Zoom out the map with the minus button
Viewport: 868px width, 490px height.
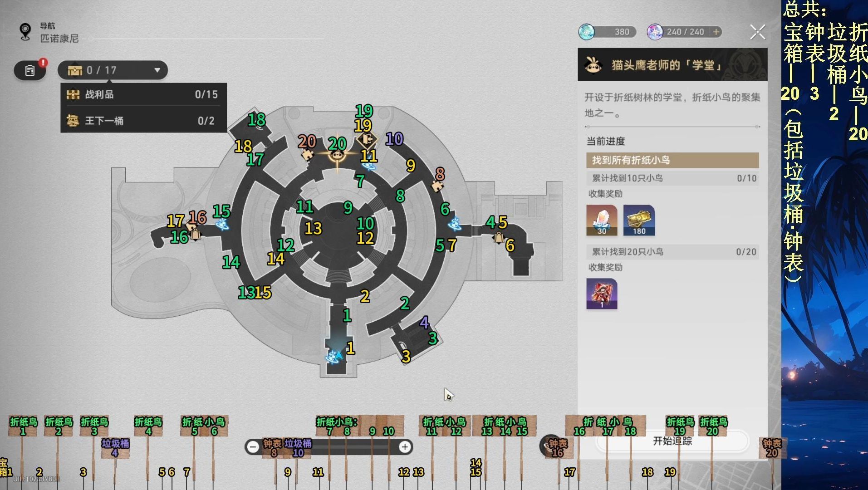253,447
